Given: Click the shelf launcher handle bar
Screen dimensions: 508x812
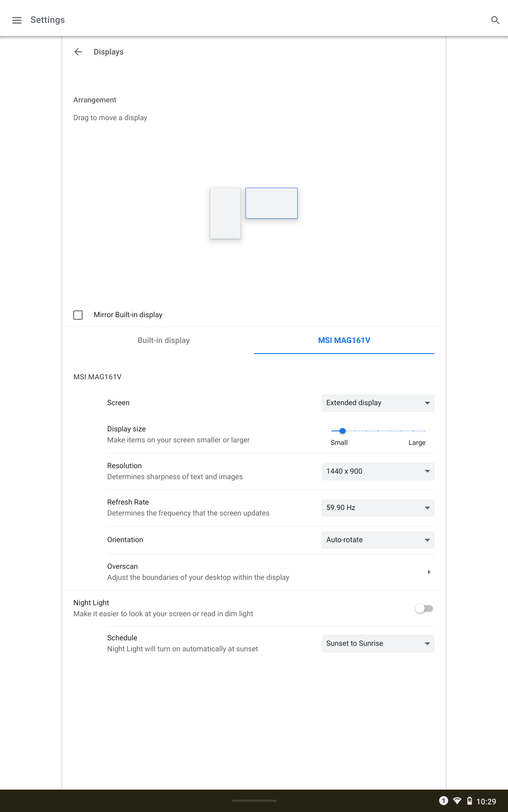Looking at the screenshot, I should [x=254, y=801].
